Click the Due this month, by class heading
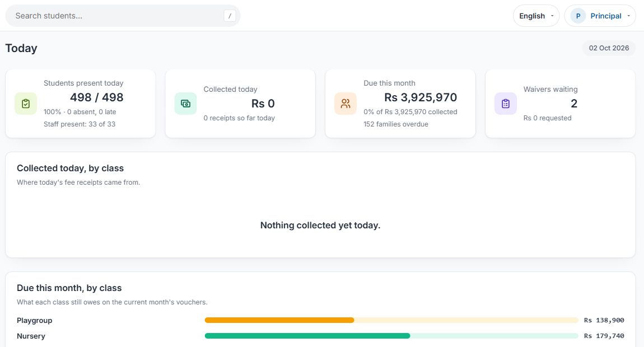644x347 pixels. coord(69,288)
